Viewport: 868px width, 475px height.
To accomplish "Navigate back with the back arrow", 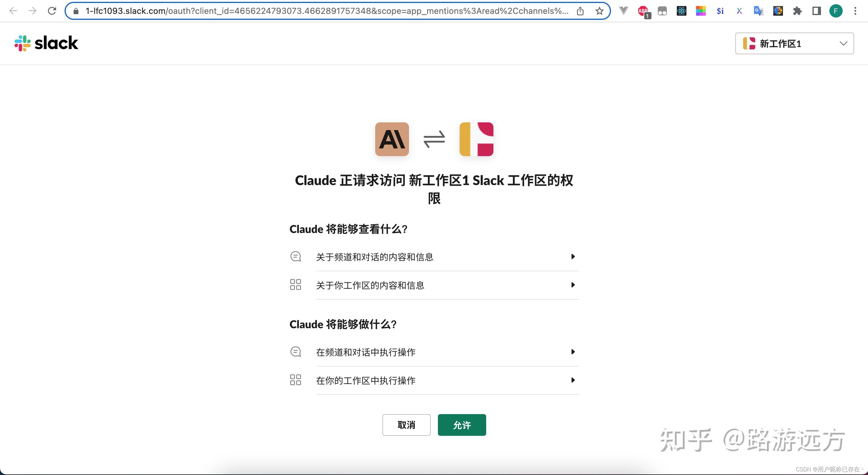I will (x=13, y=11).
